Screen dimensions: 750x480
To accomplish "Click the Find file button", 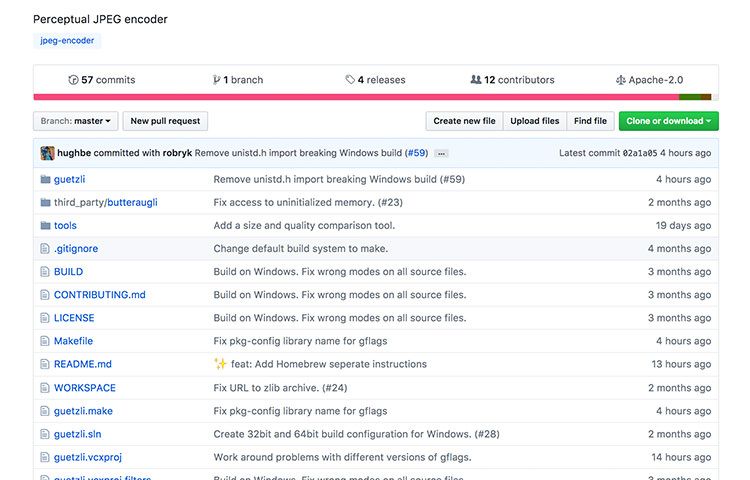I will (x=590, y=121).
